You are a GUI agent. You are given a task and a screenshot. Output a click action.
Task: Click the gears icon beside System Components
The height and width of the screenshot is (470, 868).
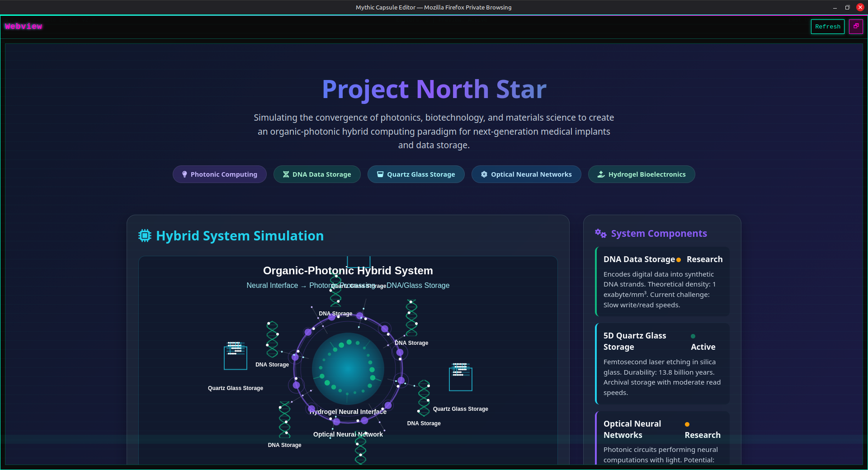click(x=600, y=233)
